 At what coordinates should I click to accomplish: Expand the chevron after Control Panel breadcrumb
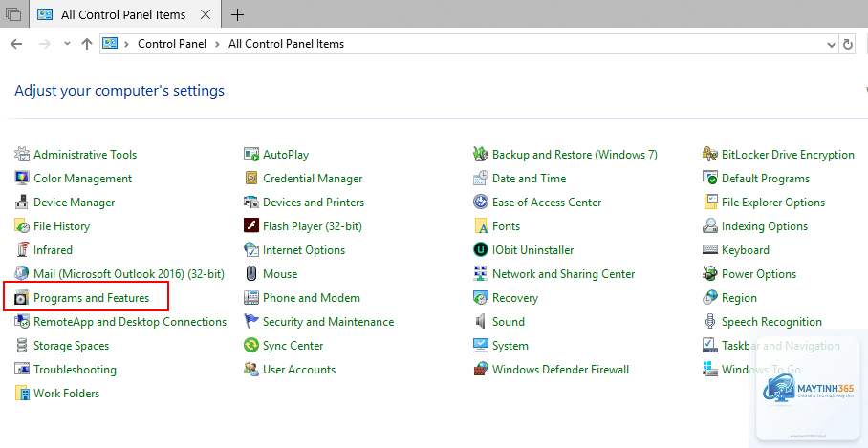[218, 44]
